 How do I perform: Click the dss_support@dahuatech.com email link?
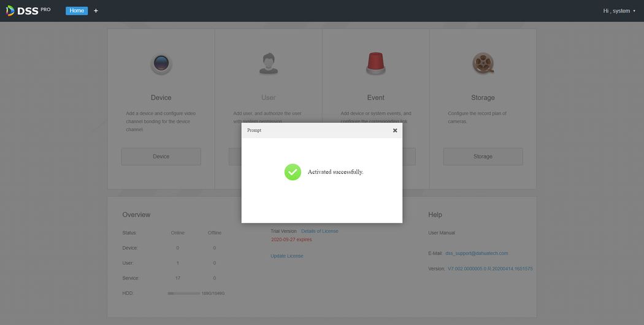pos(477,253)
